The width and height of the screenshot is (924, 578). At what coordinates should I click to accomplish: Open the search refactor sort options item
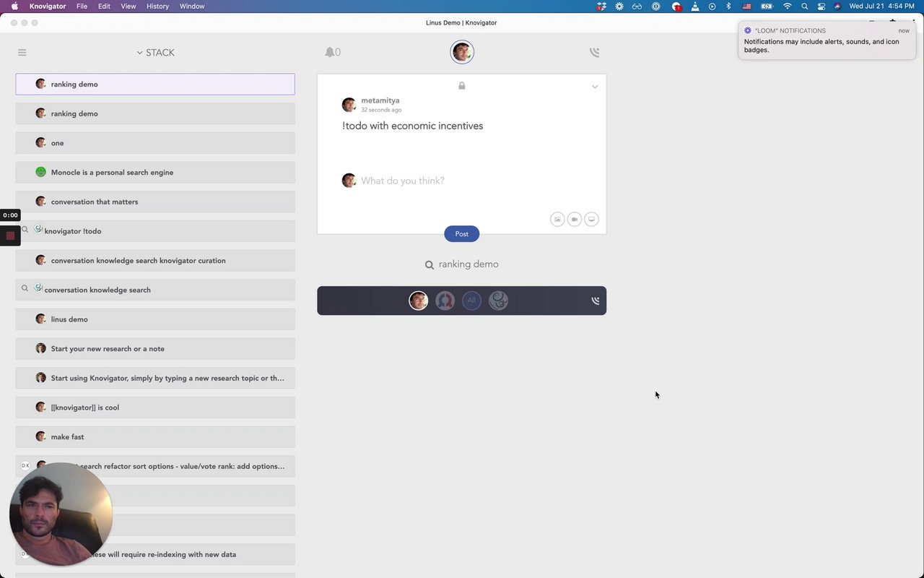point(155,466)
